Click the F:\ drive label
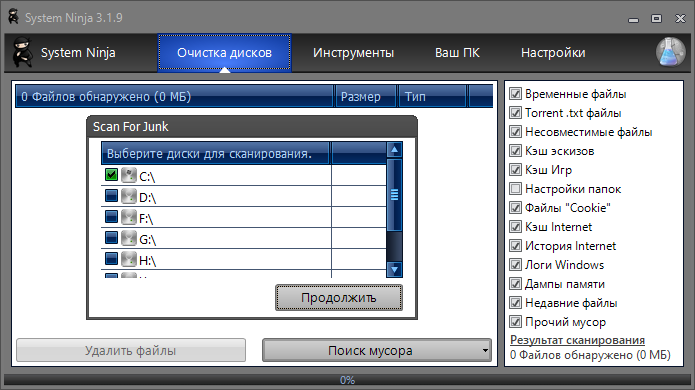Image resolution: width=695 pixels, height=390 pixels. click(146, 218)
